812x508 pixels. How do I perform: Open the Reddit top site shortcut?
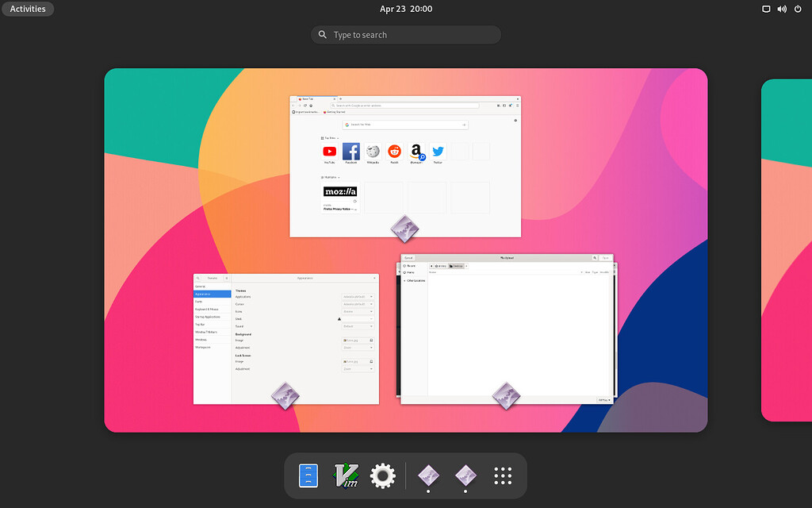tap(396, 151)
